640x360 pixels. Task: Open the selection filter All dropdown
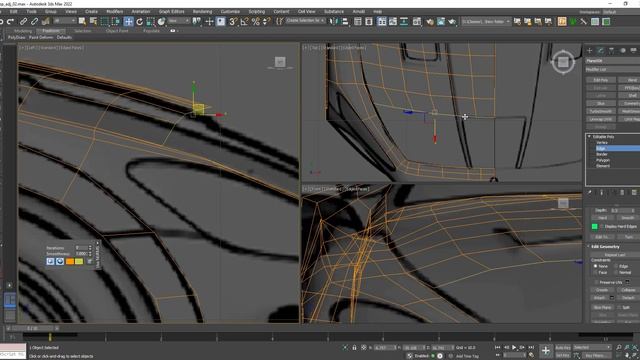pyautogui.click(x=64, y=21)
